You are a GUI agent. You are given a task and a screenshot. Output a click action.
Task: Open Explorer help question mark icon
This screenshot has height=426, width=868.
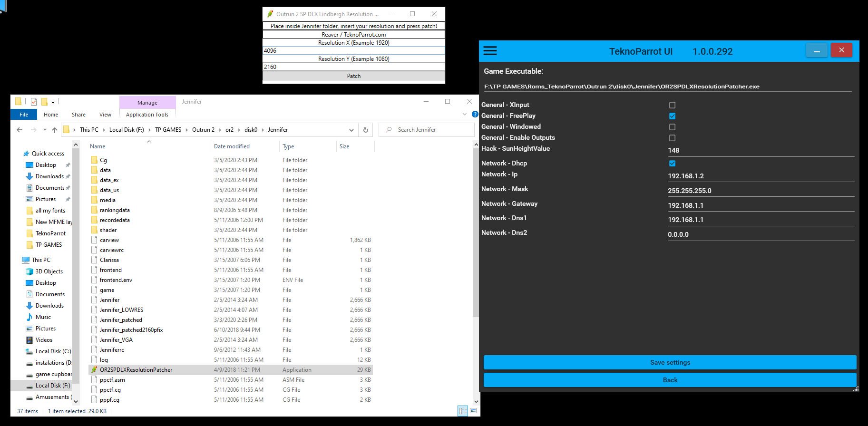pyautogui.click(x=475, y=114)
